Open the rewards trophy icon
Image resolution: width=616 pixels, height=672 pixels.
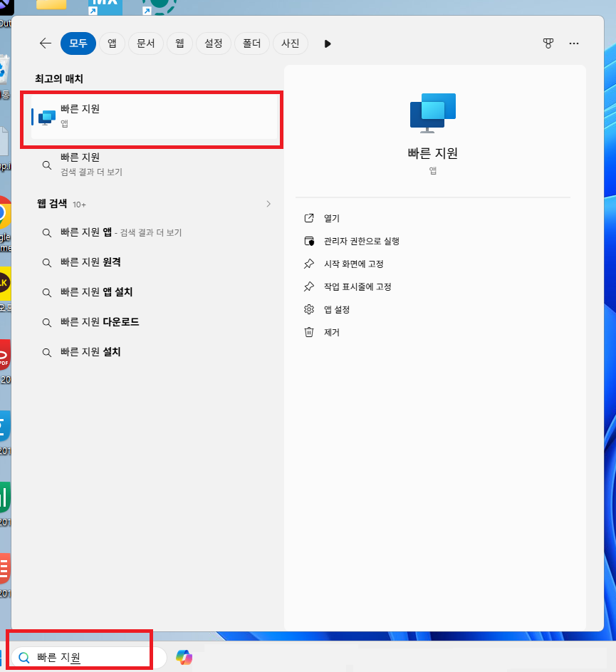(548, 43)
